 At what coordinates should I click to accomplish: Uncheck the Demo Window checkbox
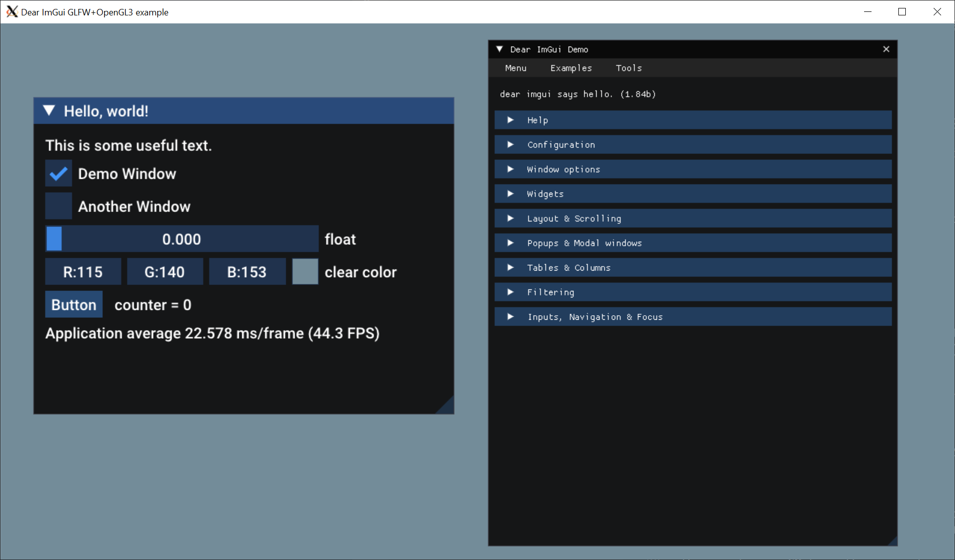[x=59, y=174]
